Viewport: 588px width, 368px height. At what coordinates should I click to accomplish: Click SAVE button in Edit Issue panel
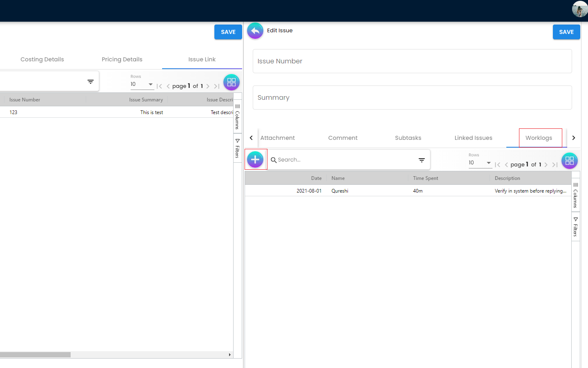(566, 32)
